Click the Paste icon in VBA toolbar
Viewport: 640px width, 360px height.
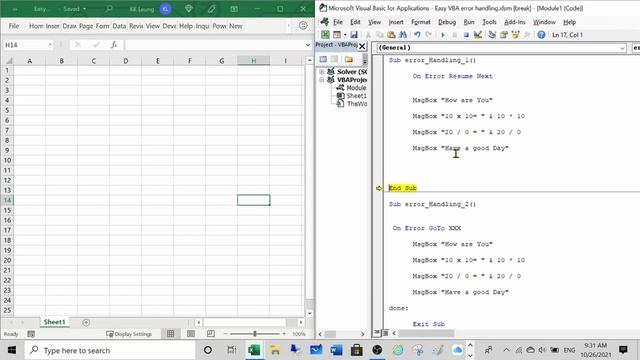tap(391, 35)
